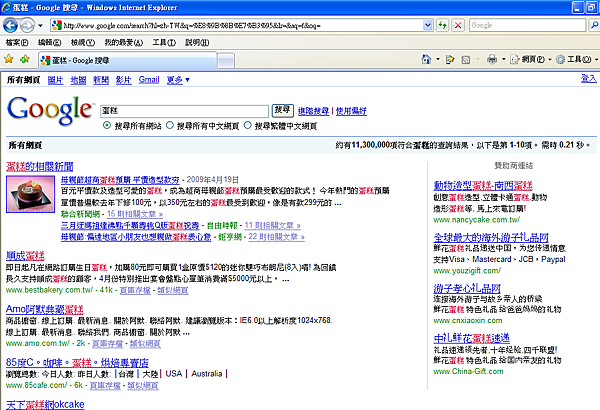Screen dimensions: 600x410
Task: Open the 使用偏好 preferences link
Action: point(351,111)
